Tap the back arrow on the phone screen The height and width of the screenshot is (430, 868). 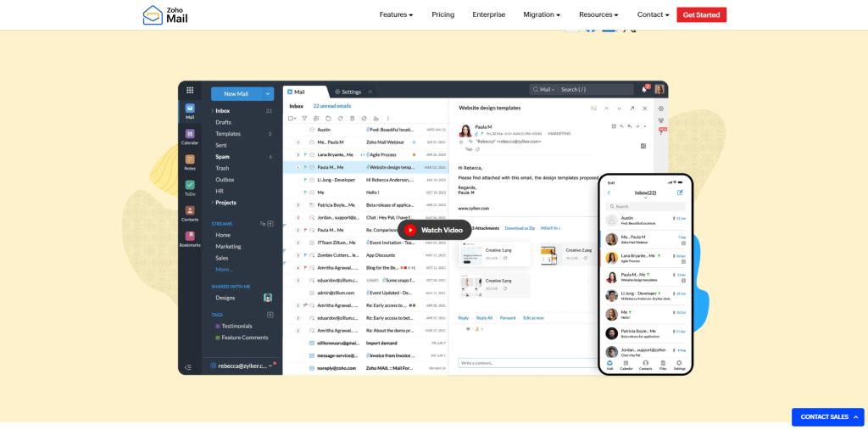click(609, 193)
